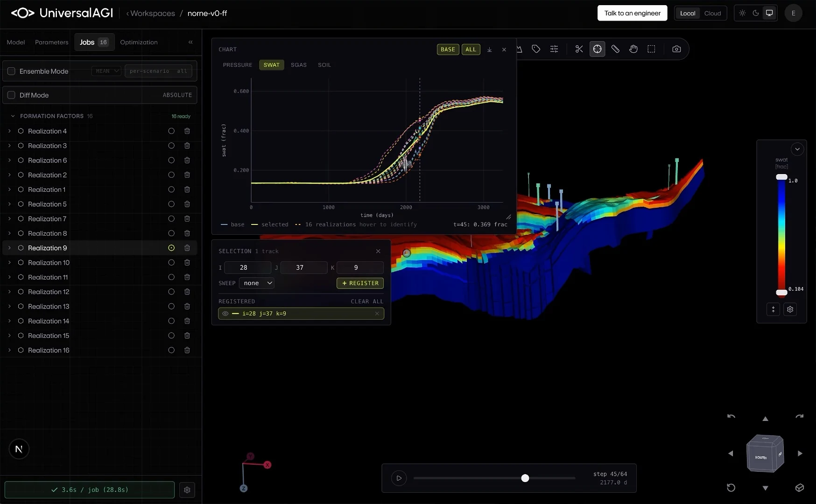Go back to Workspaces link
Viewport: 816px width, 504px height.
click(x=150, y=13)
